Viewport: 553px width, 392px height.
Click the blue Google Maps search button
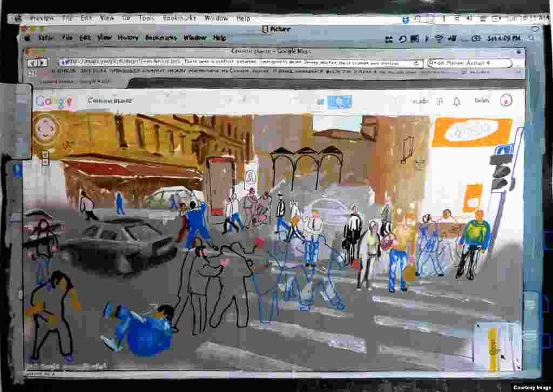[x=340, y=102]
